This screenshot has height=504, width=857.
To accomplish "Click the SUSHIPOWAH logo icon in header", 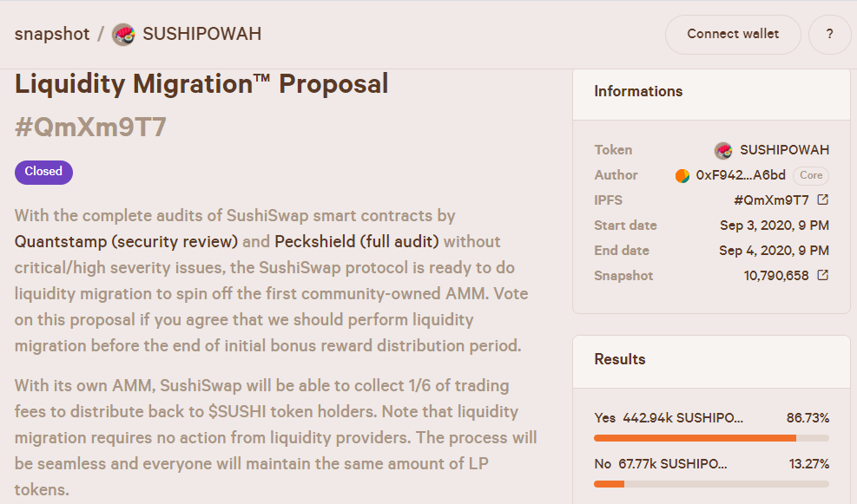I will [123, 35].
